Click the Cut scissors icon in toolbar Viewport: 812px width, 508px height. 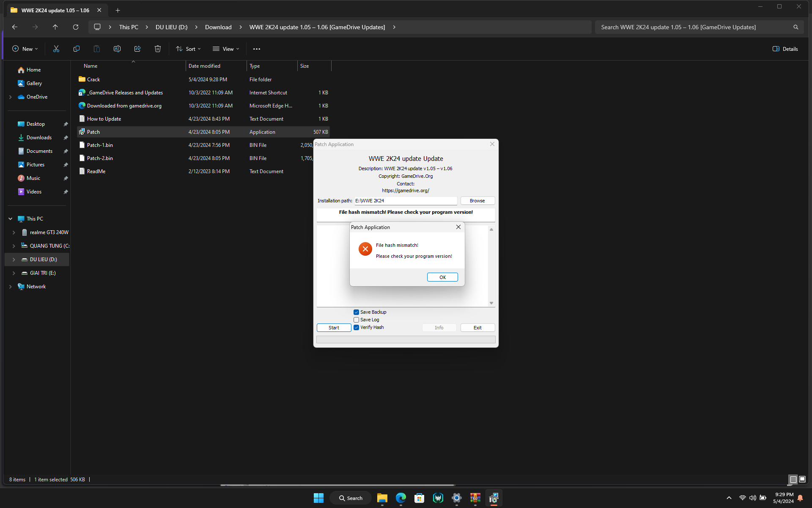tap(56, 49)
